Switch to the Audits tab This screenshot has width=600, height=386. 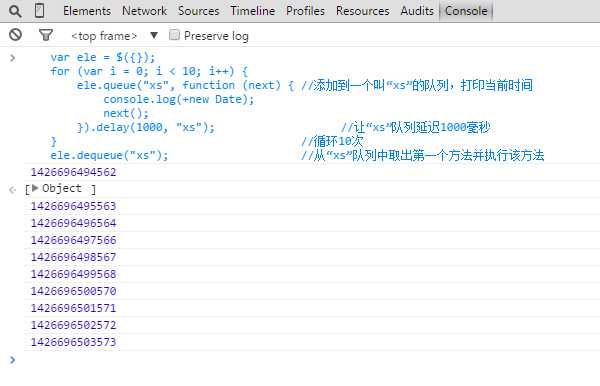[417, 11]
